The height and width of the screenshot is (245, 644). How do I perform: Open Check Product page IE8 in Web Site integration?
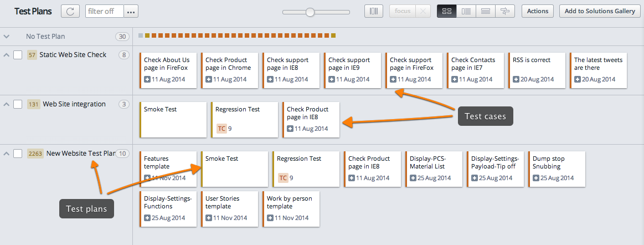pos(311,120)
